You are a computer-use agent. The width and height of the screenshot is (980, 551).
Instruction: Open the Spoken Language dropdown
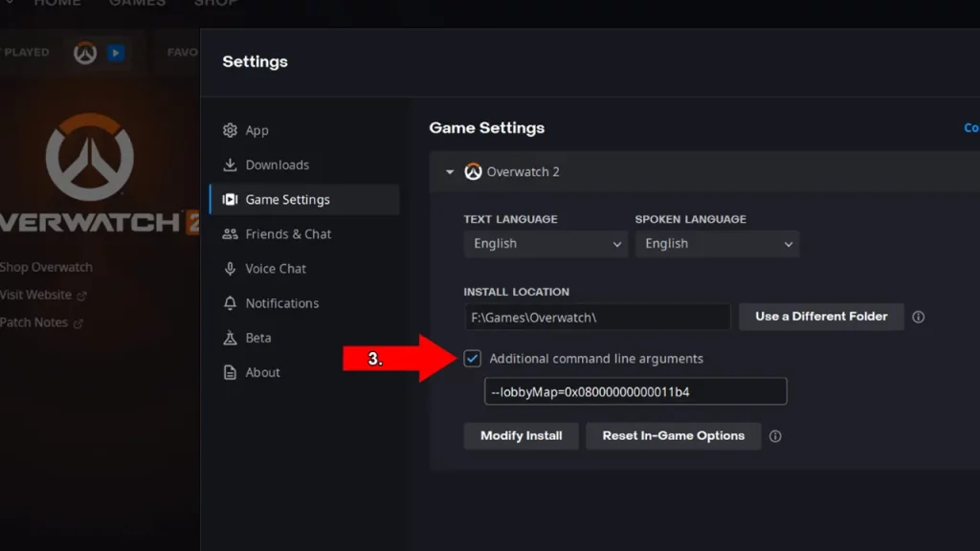click(717, 244)
